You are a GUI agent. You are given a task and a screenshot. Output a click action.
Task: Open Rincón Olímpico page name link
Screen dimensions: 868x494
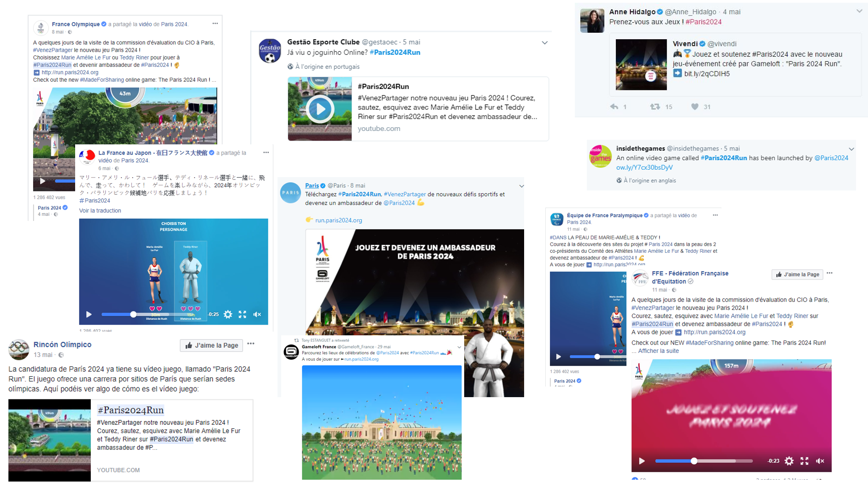[x=62, y=345]
